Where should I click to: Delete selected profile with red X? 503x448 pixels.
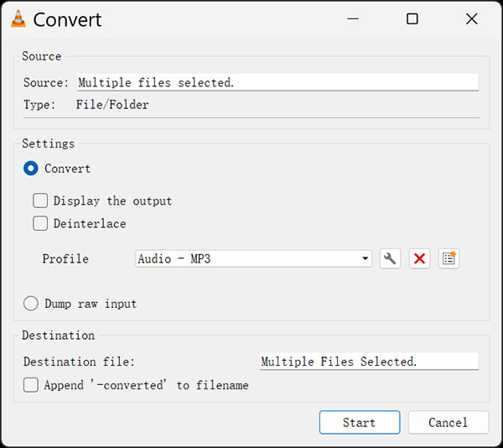(419, 258)
